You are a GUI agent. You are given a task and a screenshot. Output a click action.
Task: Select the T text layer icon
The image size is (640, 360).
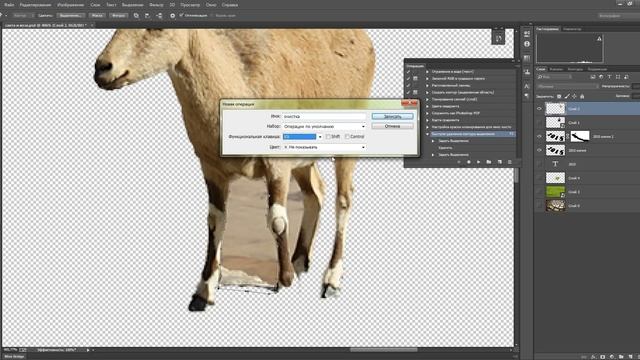555,164
